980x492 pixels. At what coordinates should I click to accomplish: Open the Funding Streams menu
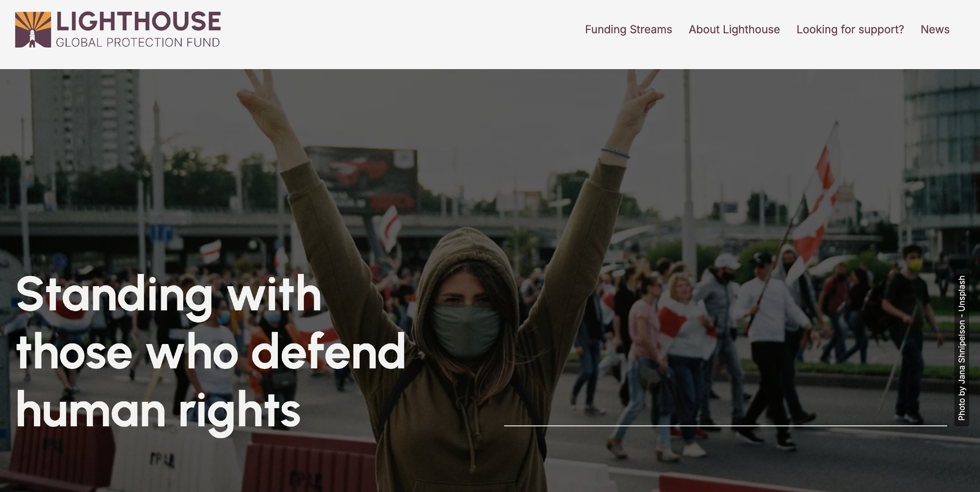click(x=628, y=29)
